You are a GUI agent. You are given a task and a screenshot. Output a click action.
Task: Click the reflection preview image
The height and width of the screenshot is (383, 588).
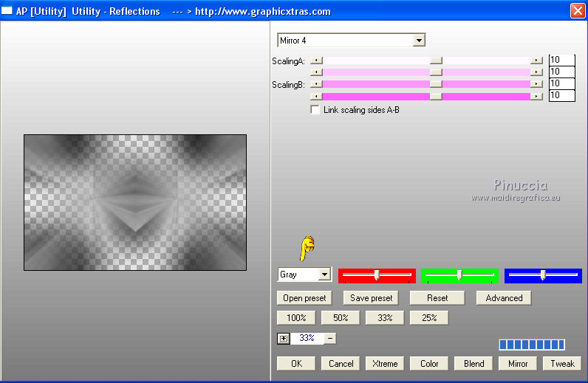click(x=135, y=202)
